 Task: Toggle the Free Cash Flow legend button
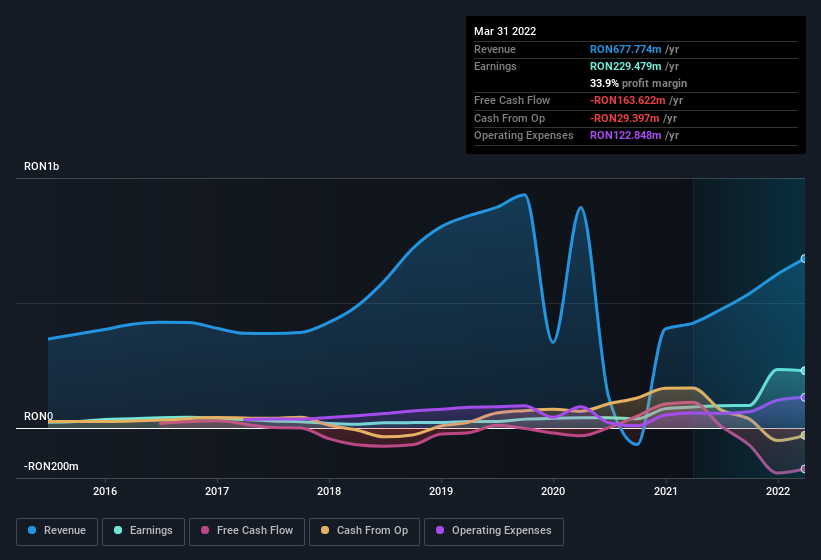(x=247, y=531)
